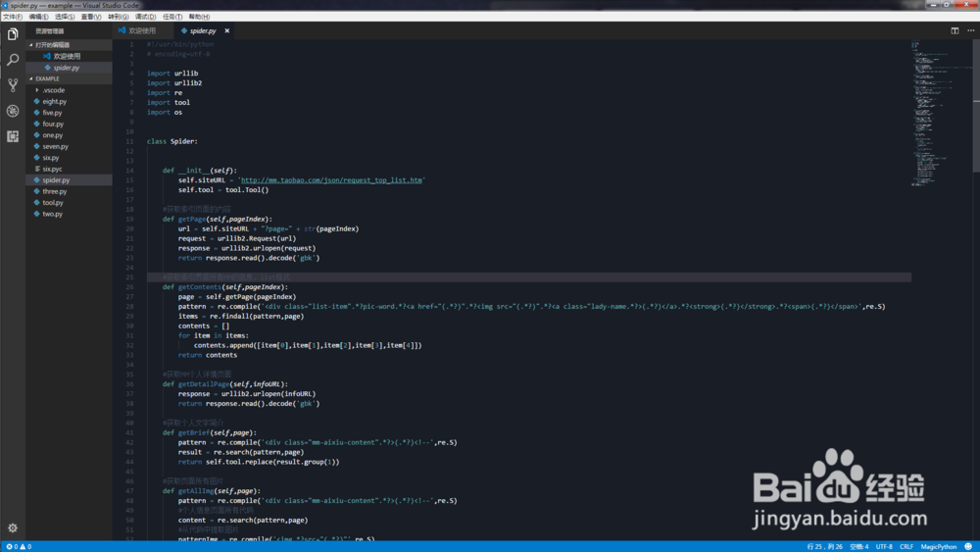Open the editor More Actions ellipsis
This screenshot has height=552, width=980.
(x=970, y=30)
